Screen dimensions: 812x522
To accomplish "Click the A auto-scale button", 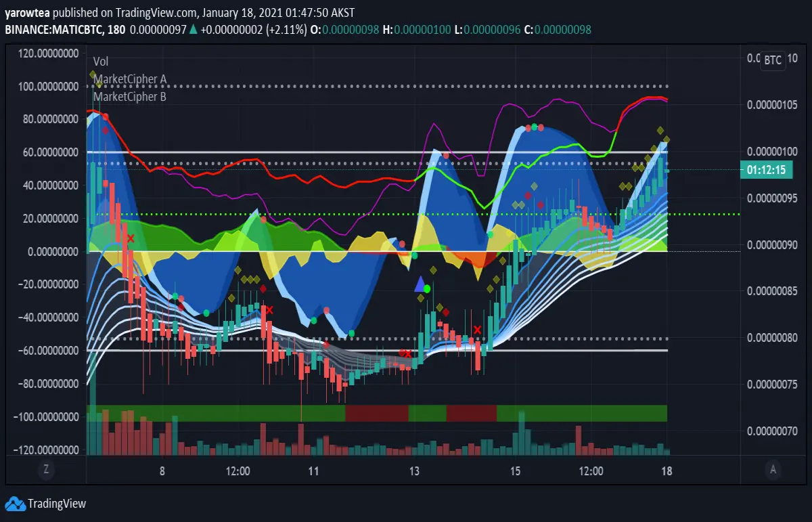I will click(x=773, y=469).
